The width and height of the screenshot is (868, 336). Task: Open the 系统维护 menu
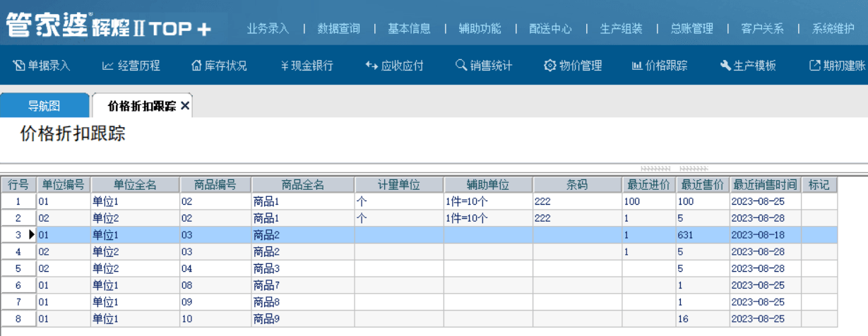point(833,29)
